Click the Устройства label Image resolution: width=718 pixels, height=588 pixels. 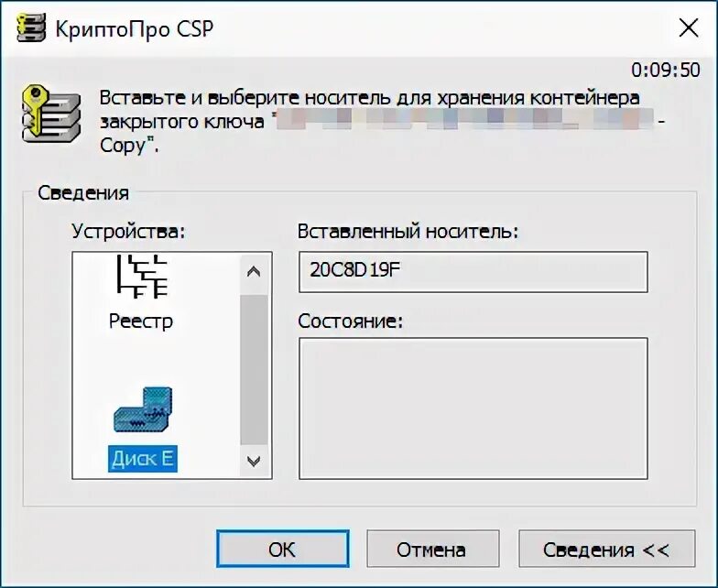(128, 231)
